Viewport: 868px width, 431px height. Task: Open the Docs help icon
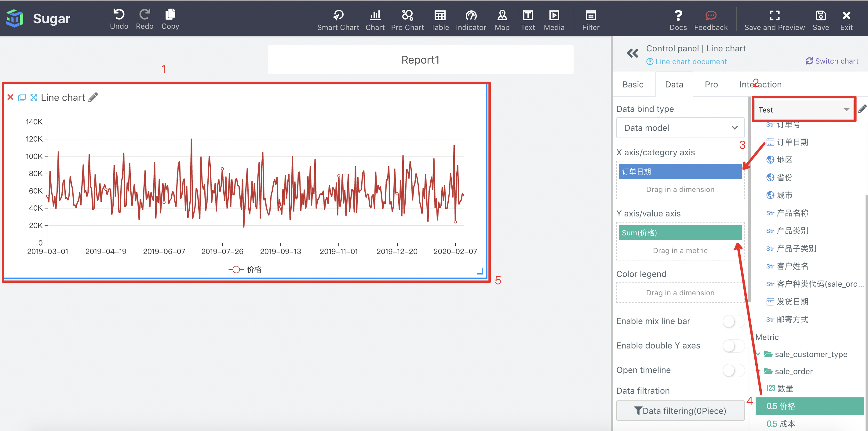(x=678, y=15)
